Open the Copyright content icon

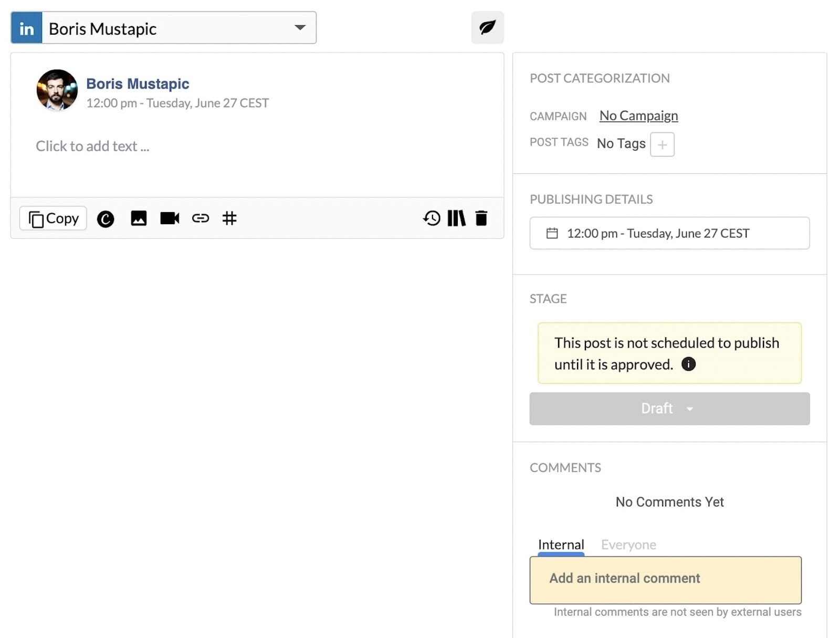point(106,218)
